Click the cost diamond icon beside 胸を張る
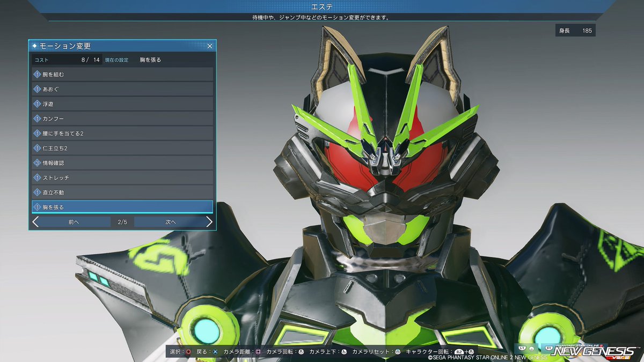644x362 pixels. pyautogui.click(x=37, y=206)
